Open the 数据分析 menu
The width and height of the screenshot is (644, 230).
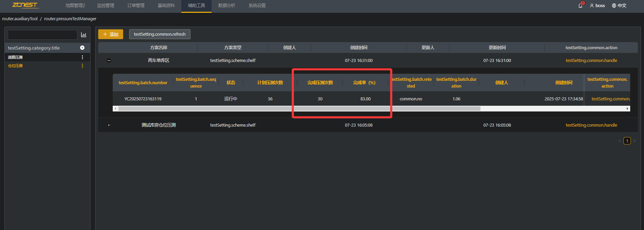pos(227,5)
